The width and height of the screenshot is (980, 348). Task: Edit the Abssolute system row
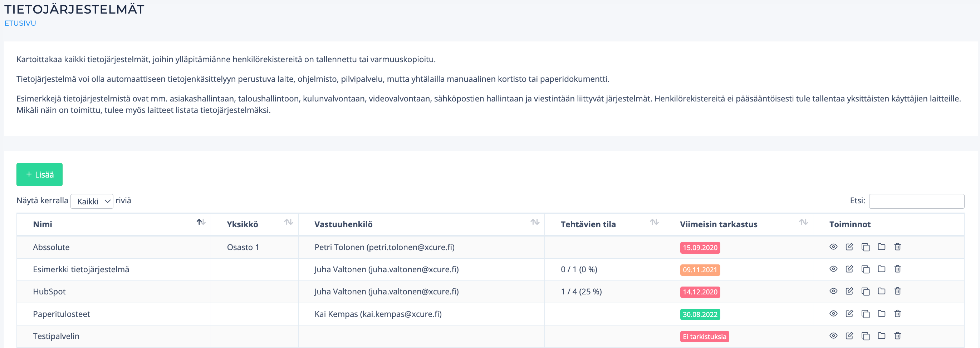tap(849, 247)
